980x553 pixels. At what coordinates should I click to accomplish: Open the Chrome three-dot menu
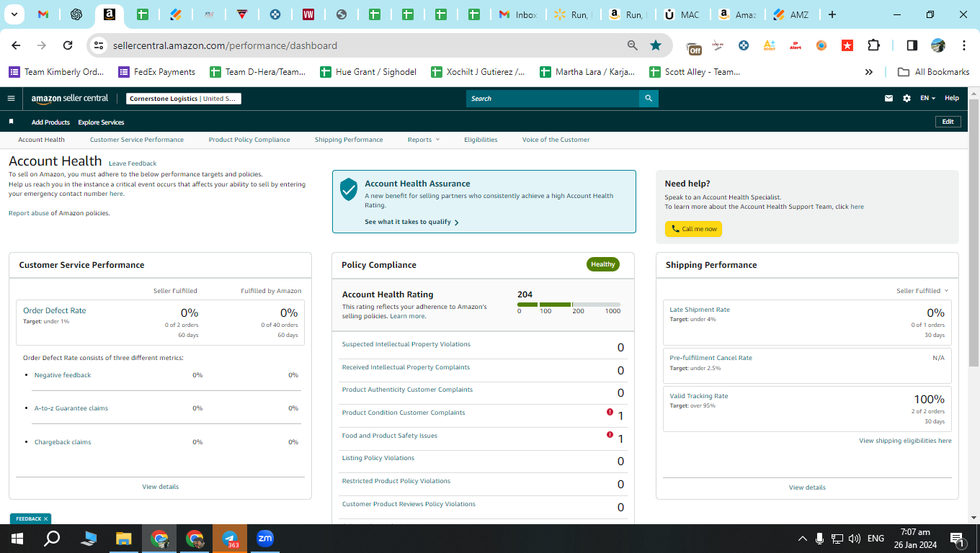(x=964, y=45)
